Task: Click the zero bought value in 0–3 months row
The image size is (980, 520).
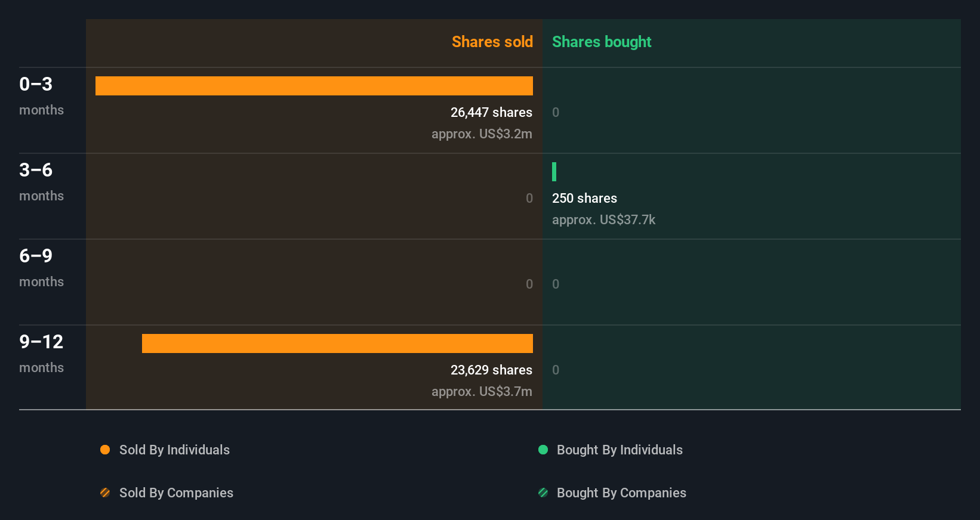Action: (556, 112)
